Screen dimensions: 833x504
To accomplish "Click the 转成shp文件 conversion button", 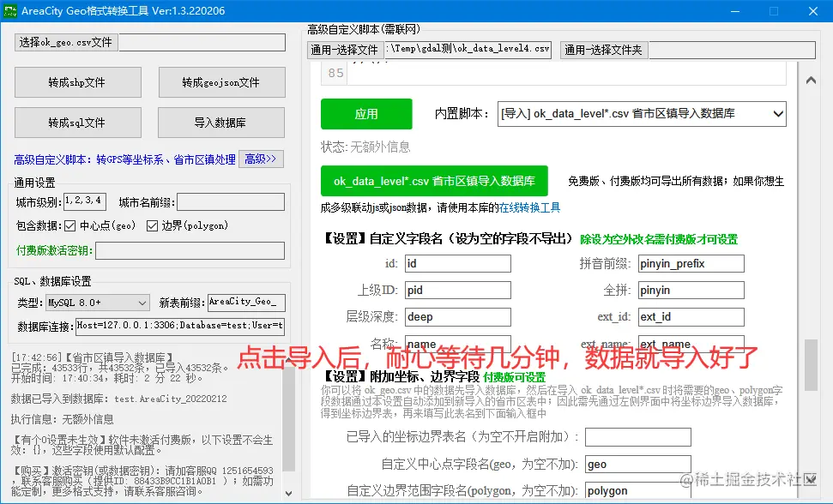I will [x=77, y=82].
